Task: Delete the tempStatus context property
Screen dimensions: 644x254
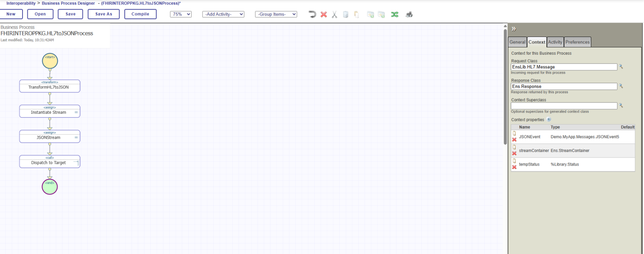Action: [x=514, y=167]
